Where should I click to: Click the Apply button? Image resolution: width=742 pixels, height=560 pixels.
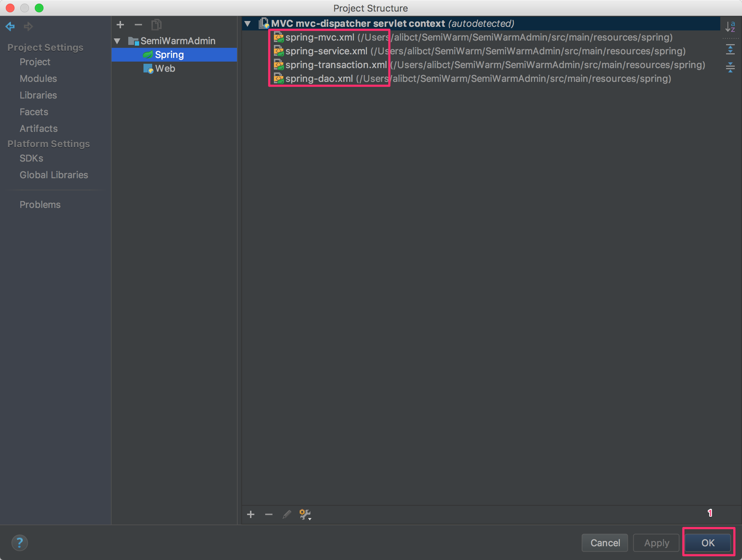656,543
